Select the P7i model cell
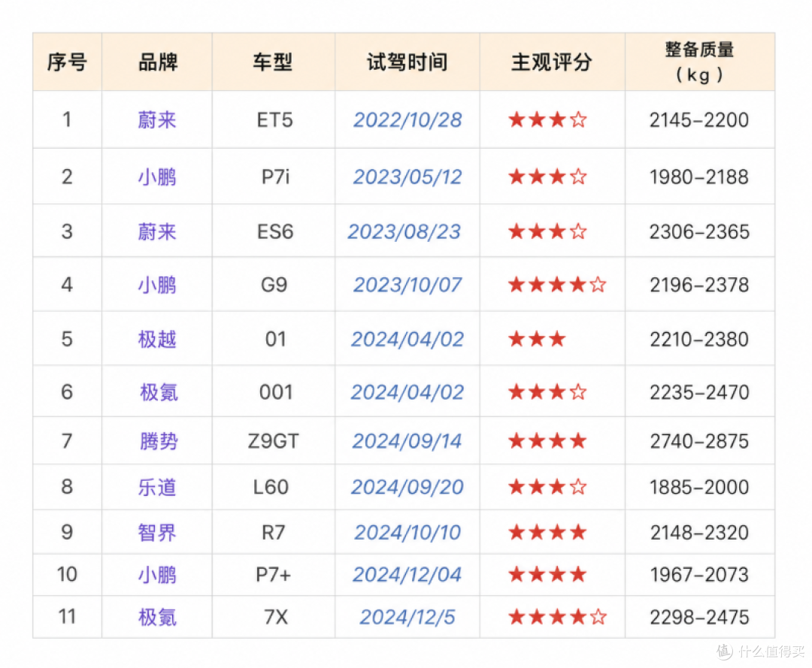This screenshot has width=812, height=668. pyautogui.click(x=275, y=177)
